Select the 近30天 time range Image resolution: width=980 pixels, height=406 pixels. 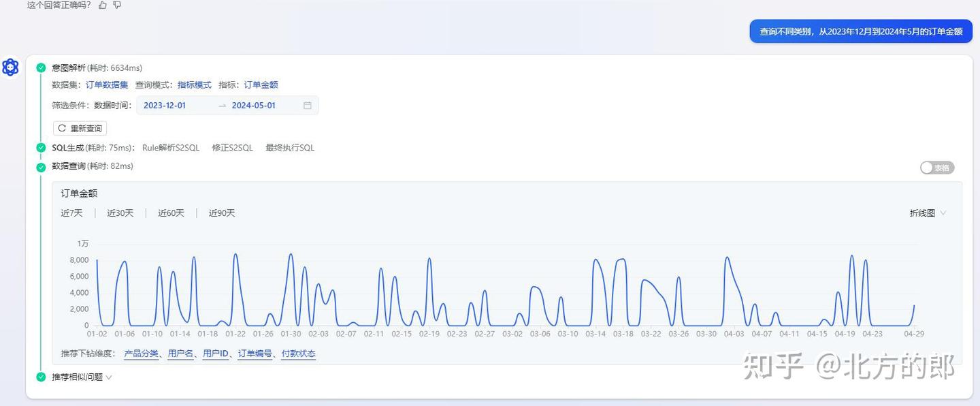coord(120,213)
